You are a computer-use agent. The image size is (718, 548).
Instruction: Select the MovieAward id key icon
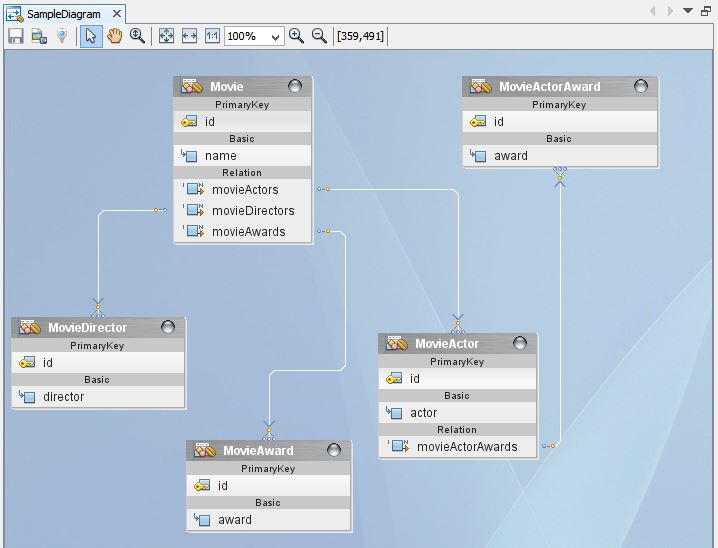pyautogui.click(x=202, y=486)
